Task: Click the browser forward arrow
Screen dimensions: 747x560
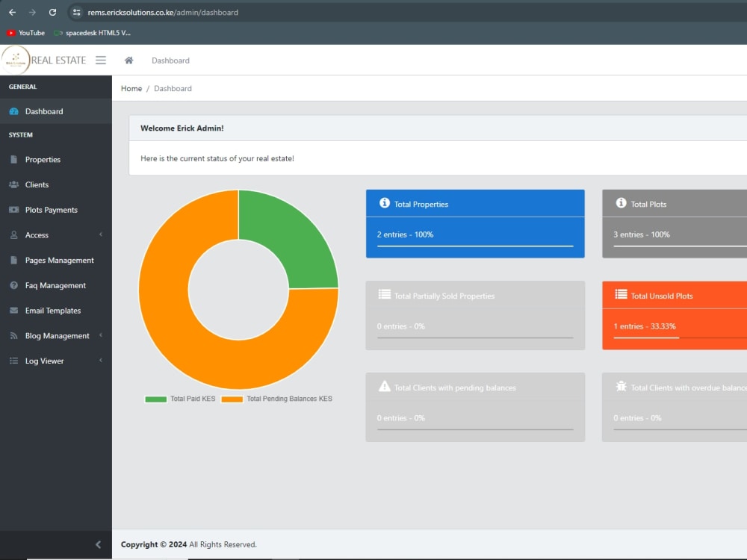Action: (32, 13)
